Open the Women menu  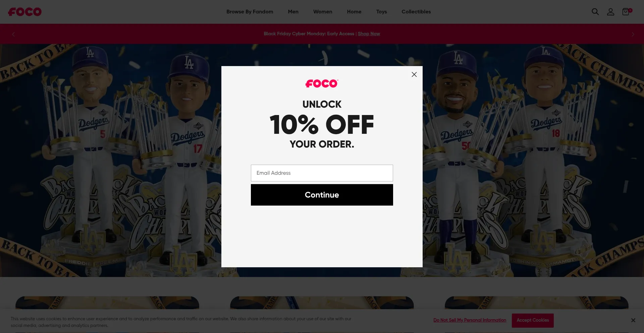[323, 12]
